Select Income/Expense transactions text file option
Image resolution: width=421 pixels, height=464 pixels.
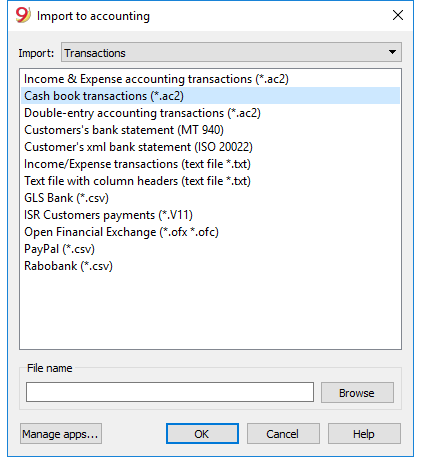tap(210, 164)
